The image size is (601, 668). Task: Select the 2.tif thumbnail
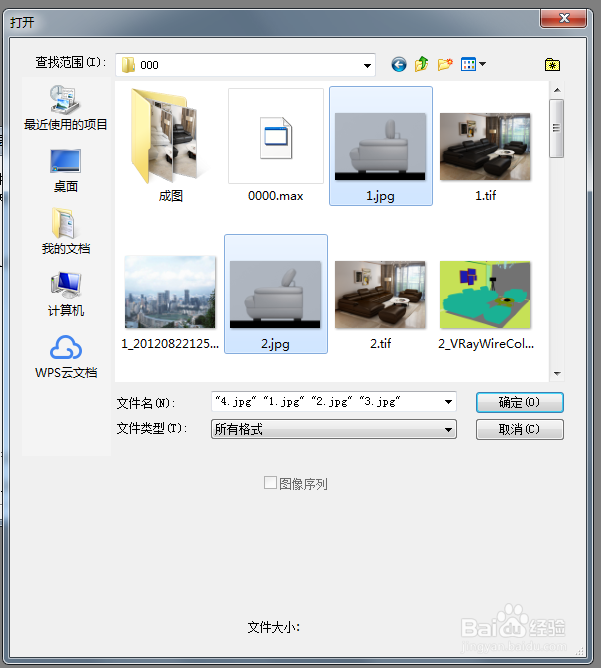coord(380,294)
